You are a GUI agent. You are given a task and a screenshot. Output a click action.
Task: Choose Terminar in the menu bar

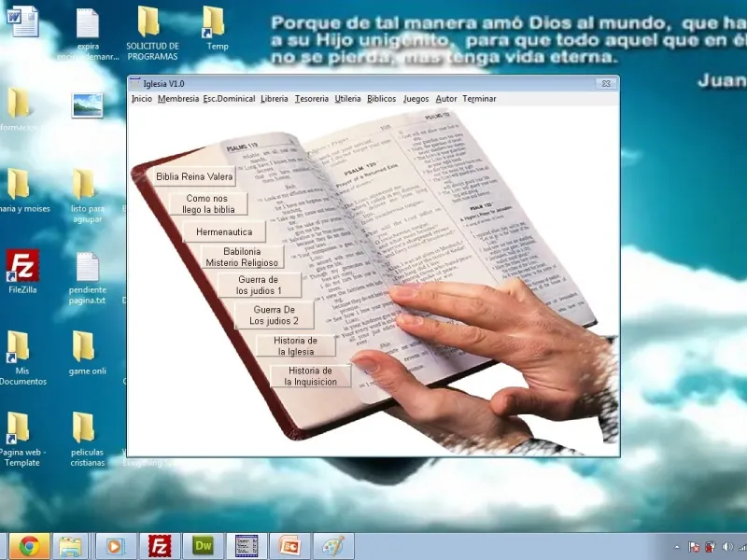(479, 99)
